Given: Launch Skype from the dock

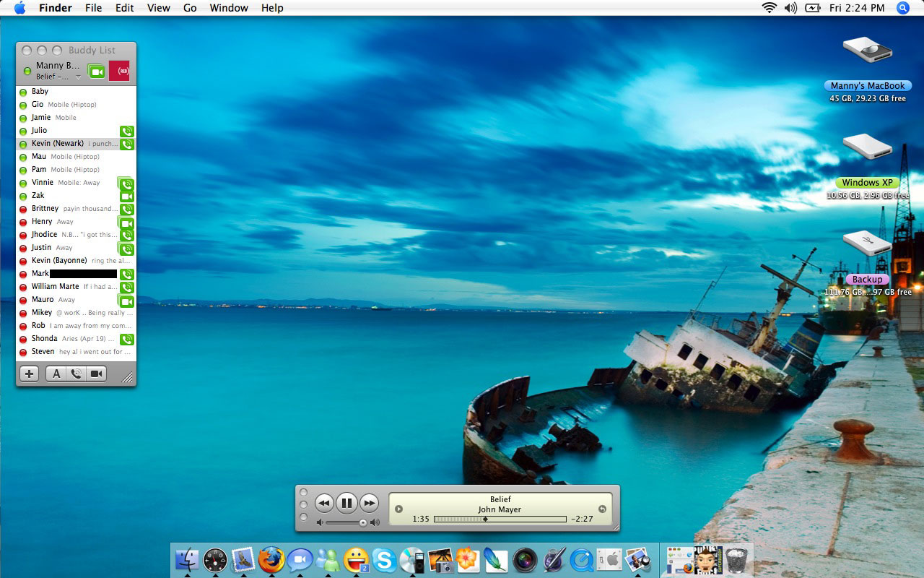Looking at the screenshot, I should [384, 560].
